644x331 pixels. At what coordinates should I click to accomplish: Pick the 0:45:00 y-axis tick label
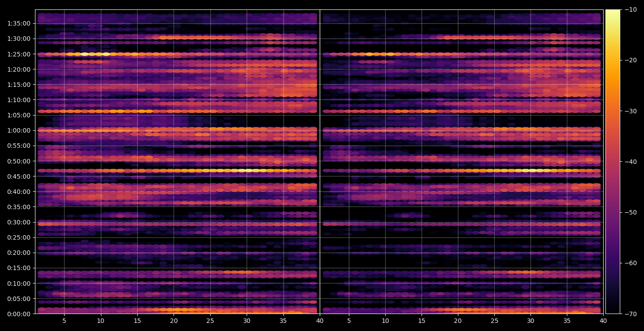pos(19,176)
